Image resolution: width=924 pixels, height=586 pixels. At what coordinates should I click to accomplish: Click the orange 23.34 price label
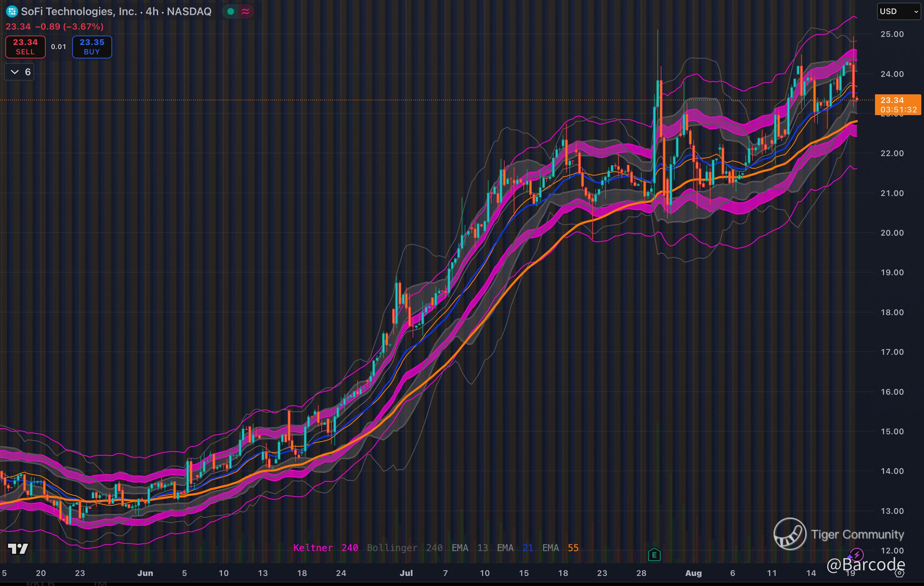pos(897,104)
